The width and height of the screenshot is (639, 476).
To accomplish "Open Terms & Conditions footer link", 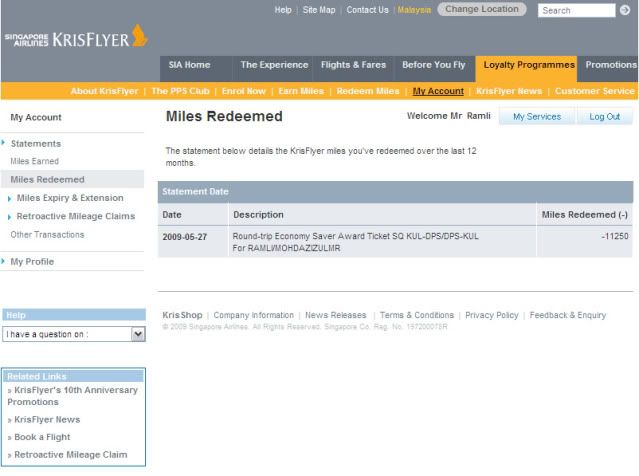I will (x=416, y=315).
